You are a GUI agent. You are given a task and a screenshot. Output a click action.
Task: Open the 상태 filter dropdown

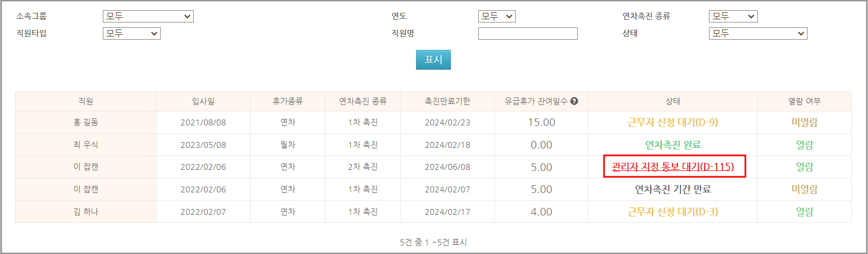point(758,34)
